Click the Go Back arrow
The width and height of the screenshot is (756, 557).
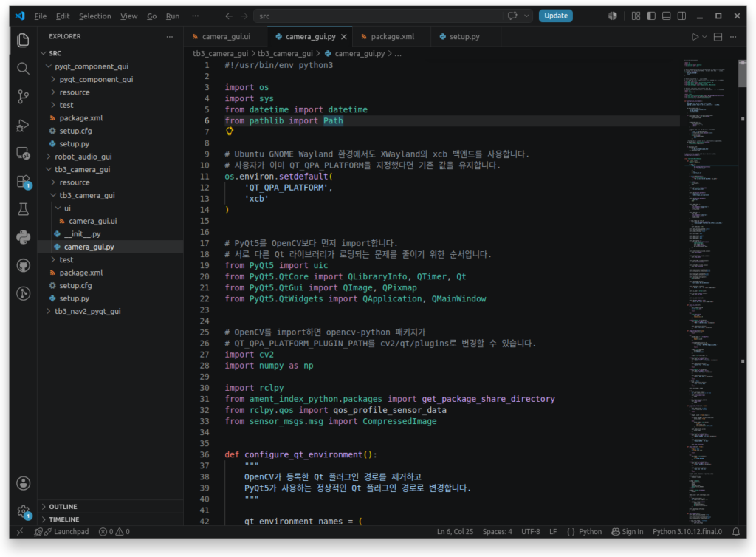coord(229,16)
